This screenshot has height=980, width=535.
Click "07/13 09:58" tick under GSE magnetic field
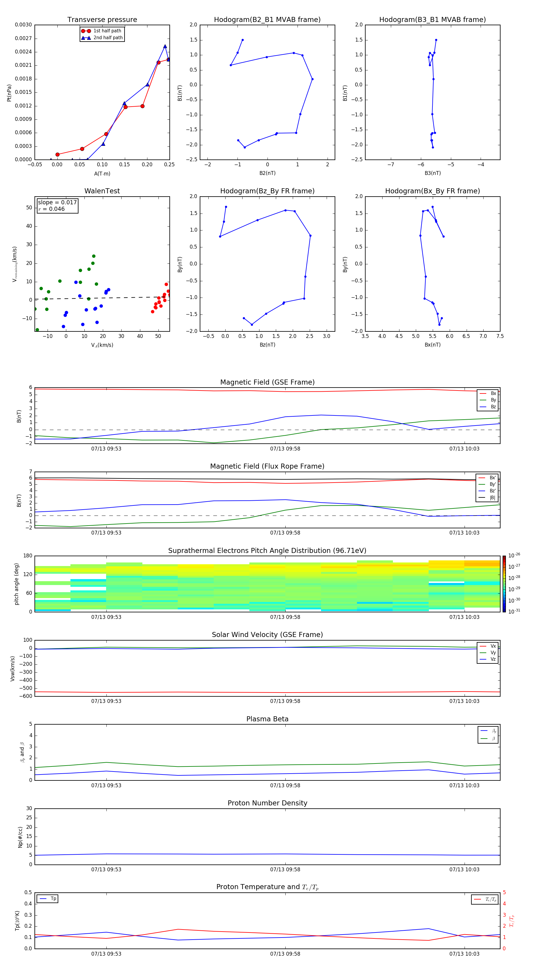pyautogui.click(x=285, y=449)
